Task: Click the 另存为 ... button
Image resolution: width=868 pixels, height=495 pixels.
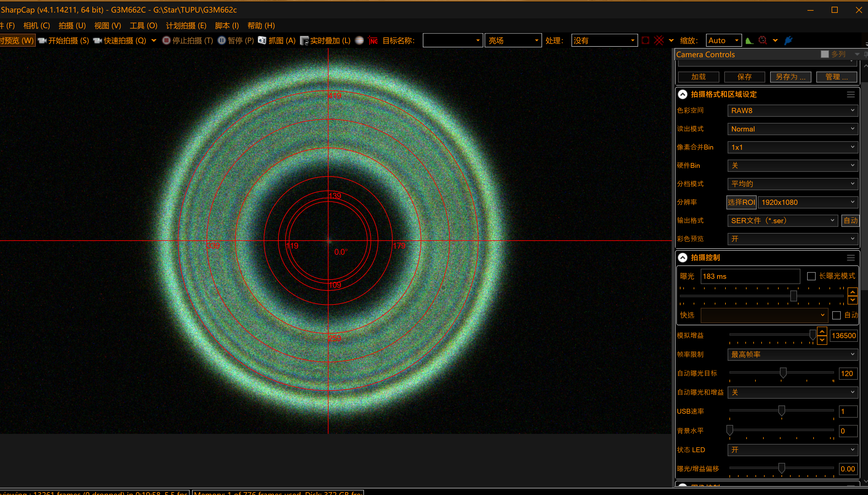Action: point(791,77)
